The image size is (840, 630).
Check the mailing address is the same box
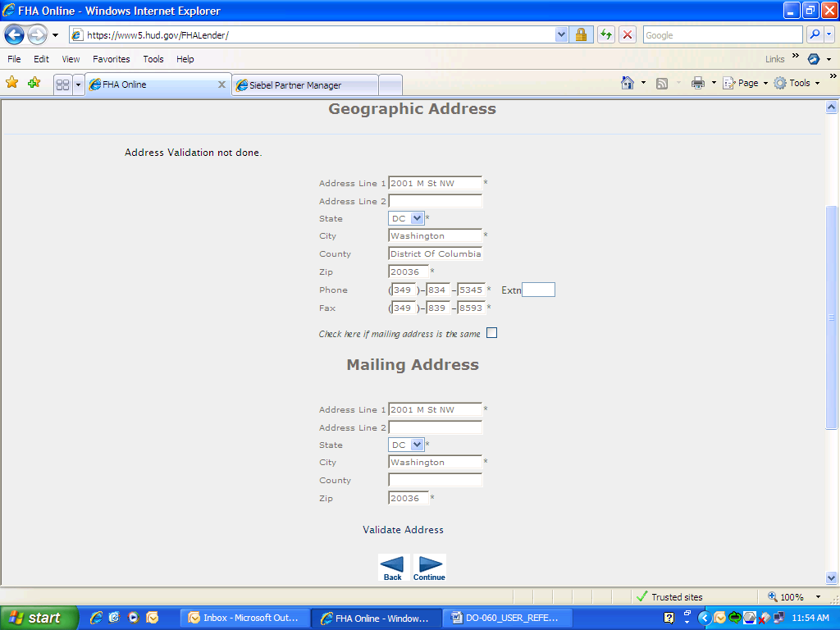coord(491,333)
